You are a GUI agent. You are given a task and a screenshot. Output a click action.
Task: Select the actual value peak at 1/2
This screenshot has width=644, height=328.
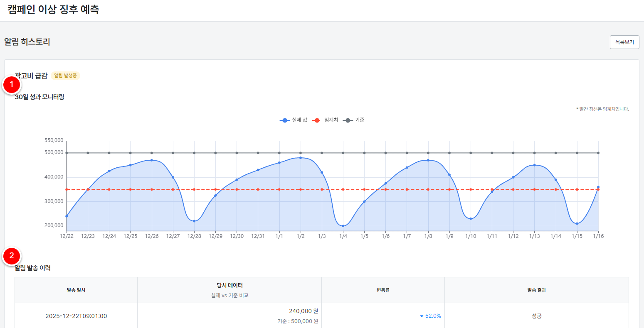pyautogui.click(x=301, y=158)
